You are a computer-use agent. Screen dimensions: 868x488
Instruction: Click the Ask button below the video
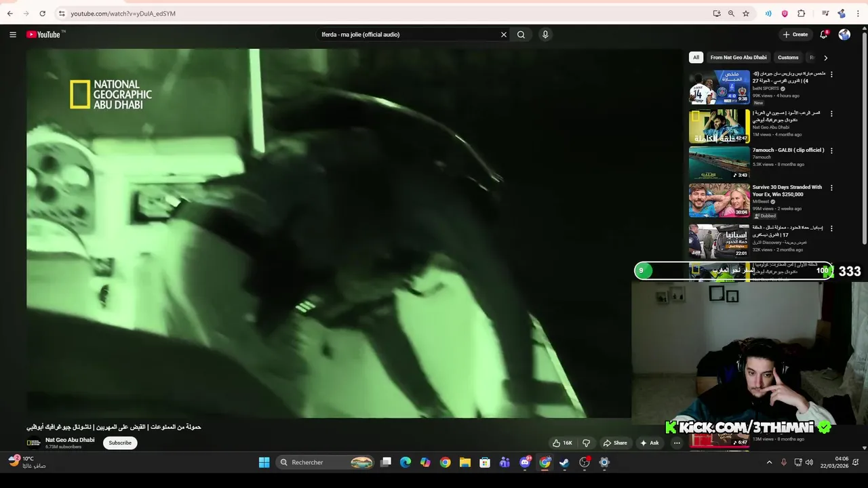(649, 443)
